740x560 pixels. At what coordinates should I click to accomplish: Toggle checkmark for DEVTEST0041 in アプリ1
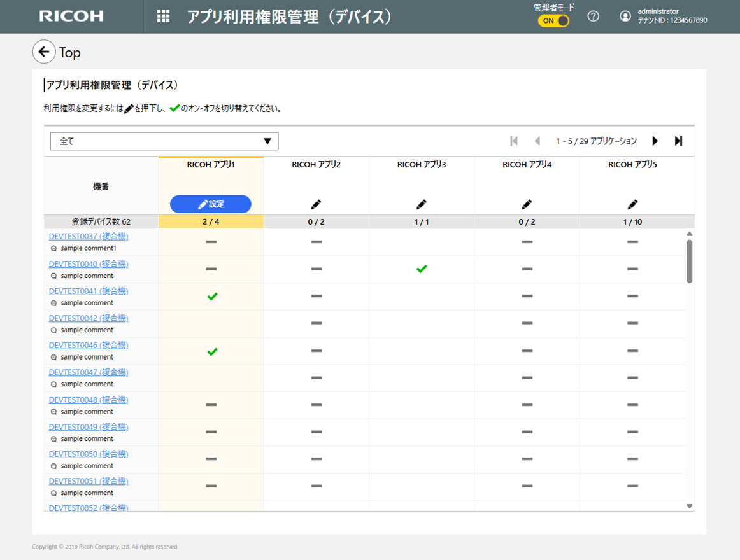tap(212, 297)
